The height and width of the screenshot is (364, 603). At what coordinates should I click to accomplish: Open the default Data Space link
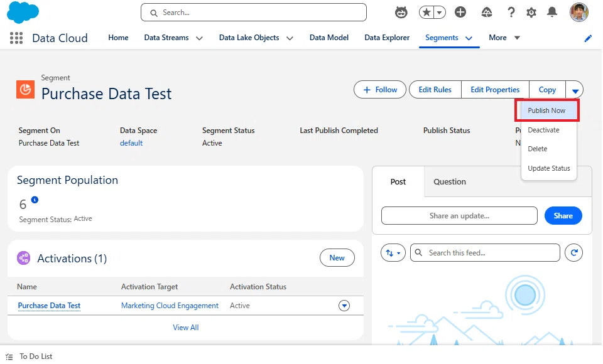point(131,143)
